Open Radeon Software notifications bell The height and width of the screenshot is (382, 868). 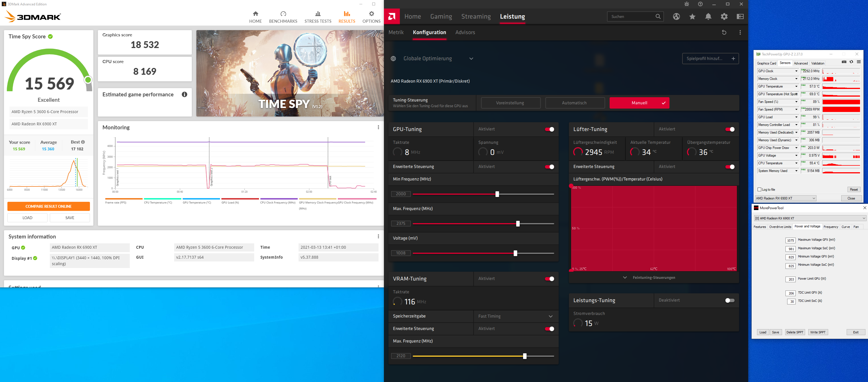coord(708,16)
